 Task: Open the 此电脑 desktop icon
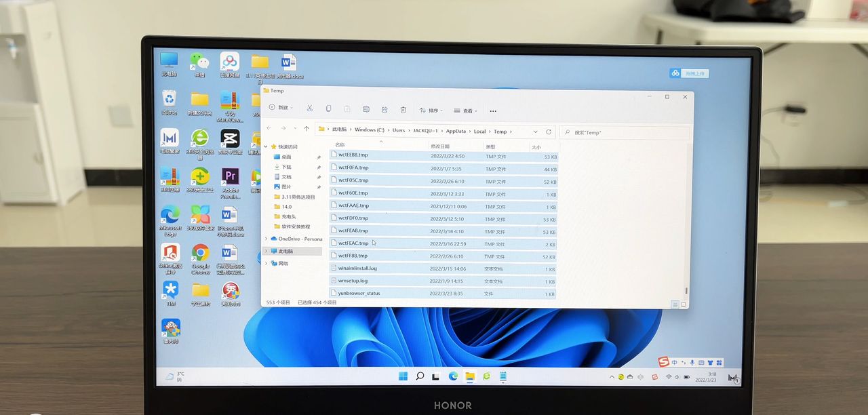tap(169, 64)
